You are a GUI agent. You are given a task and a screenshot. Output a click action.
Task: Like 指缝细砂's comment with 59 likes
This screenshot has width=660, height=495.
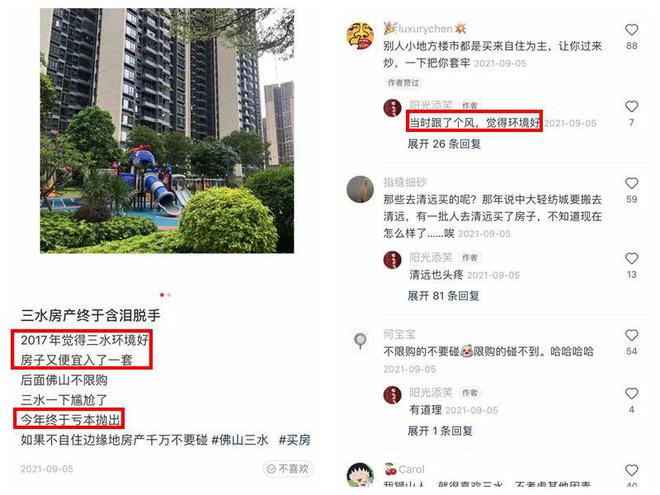click(631, 183)
